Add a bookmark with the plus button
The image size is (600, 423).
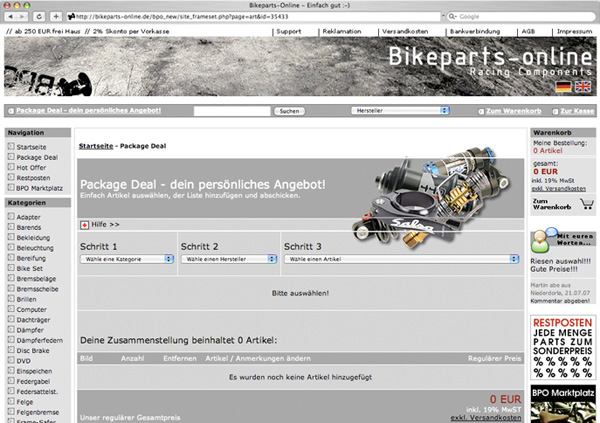click(56, 16)
